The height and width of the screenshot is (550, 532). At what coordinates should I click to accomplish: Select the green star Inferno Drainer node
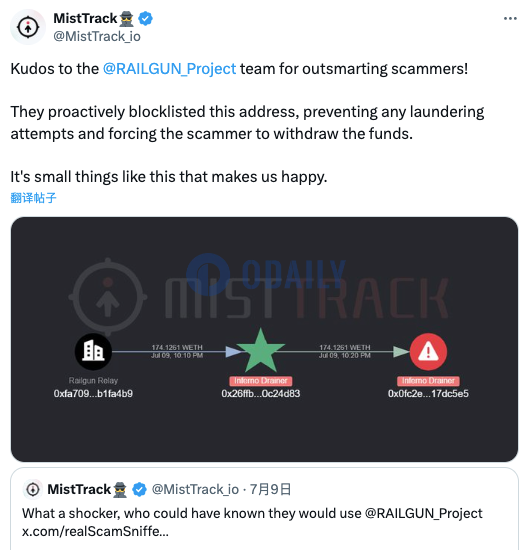[260, 351]
